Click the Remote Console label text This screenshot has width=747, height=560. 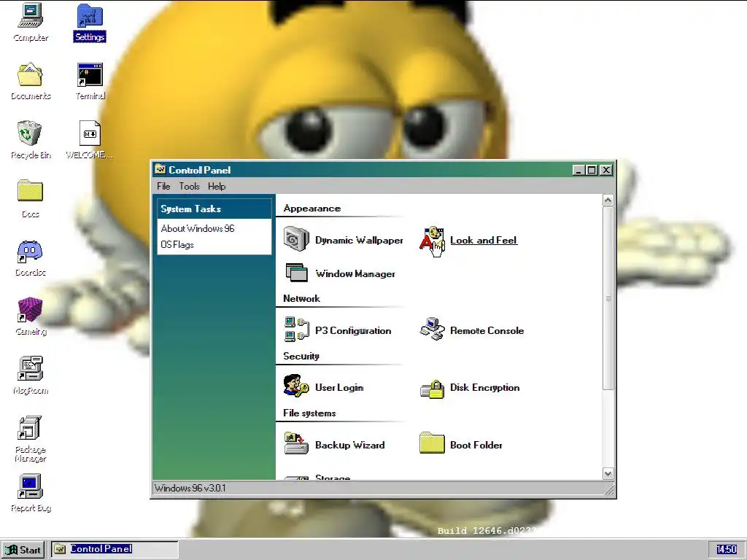click(x=487, y=330)
